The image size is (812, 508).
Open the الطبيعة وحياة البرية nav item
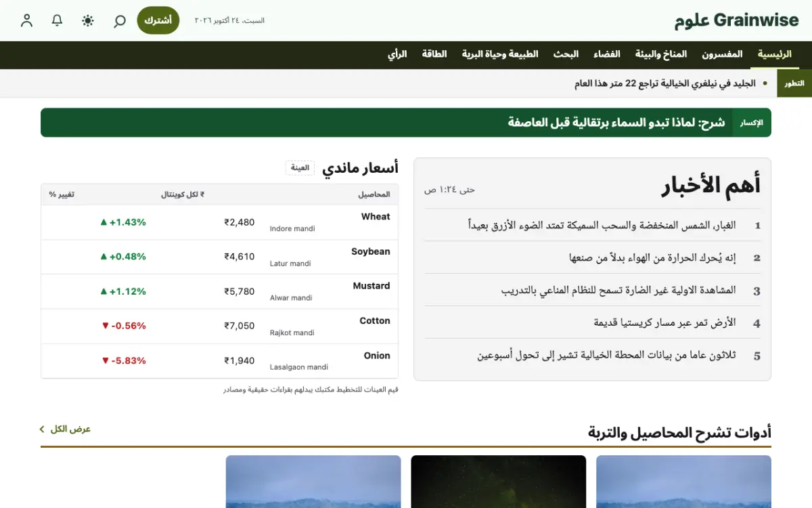[500, 54]
